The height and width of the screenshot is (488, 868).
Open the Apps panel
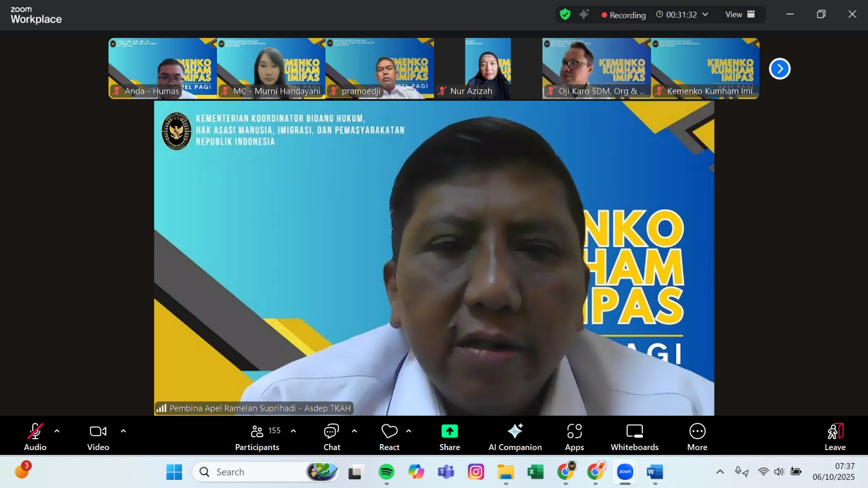574,436
